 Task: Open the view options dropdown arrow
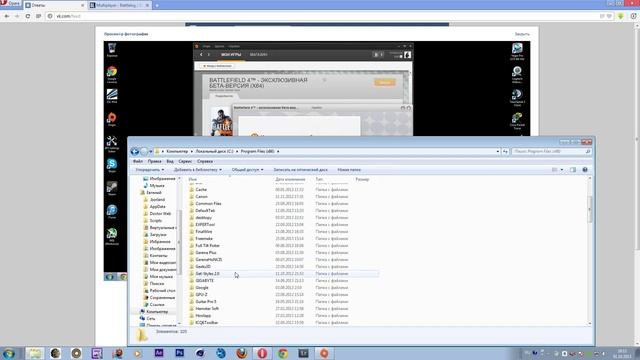click(562, 170)
